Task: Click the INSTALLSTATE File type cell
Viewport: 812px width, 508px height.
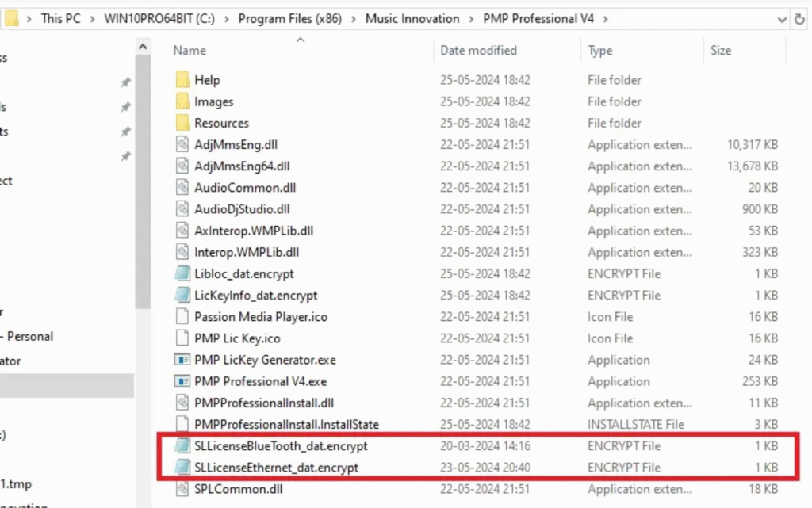Action: [636, 424]
